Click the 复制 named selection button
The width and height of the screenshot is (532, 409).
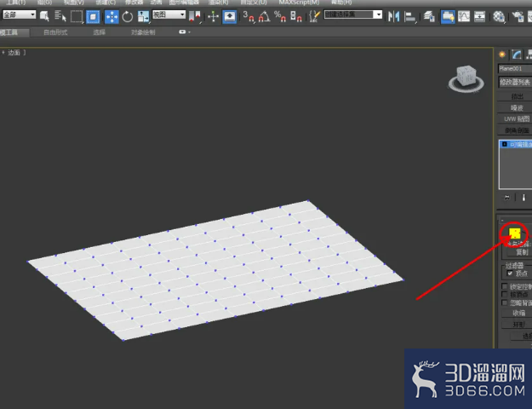coord(520,252)
